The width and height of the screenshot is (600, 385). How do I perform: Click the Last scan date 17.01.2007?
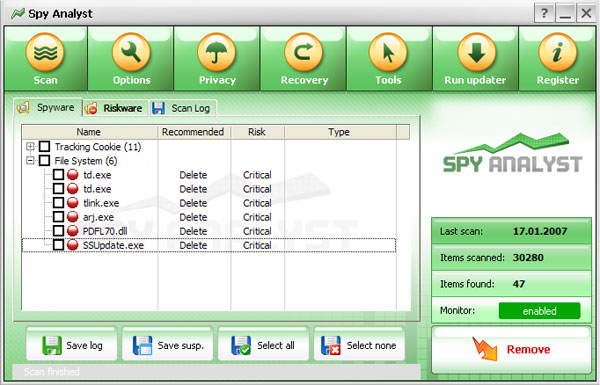(540, 231)
